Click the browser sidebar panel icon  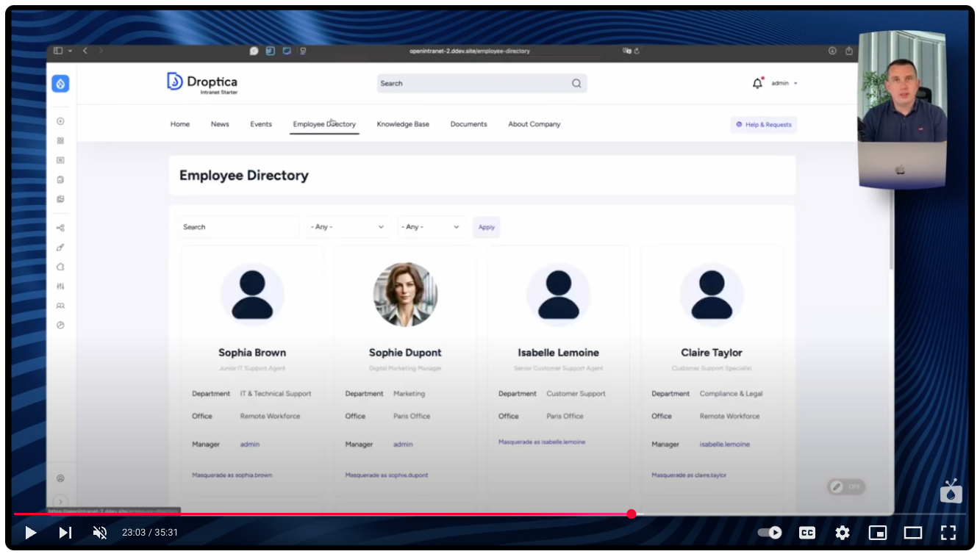58,51
